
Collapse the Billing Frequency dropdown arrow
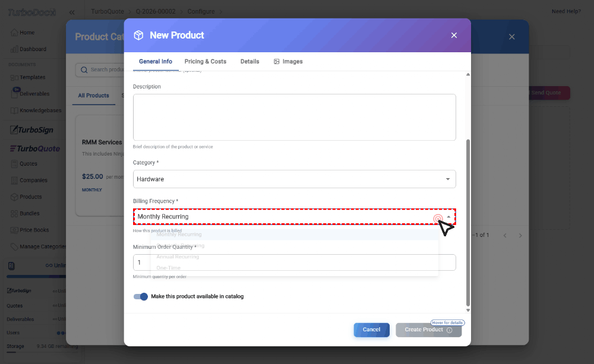click(448, 217)
